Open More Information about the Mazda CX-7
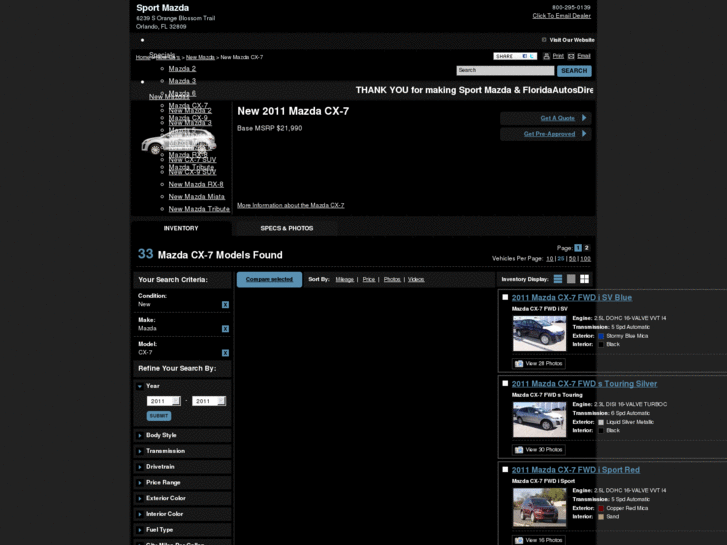Screen dimensions: 727x545 (291, 205)
